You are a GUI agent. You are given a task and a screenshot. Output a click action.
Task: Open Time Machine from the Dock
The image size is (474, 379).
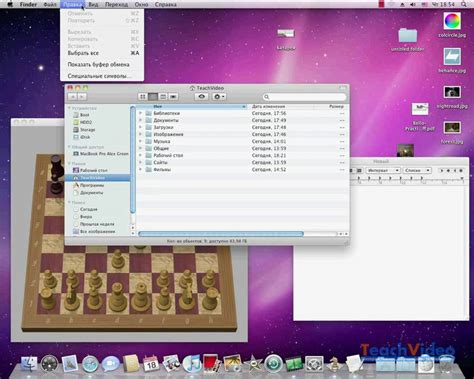[x=273, y=364]
